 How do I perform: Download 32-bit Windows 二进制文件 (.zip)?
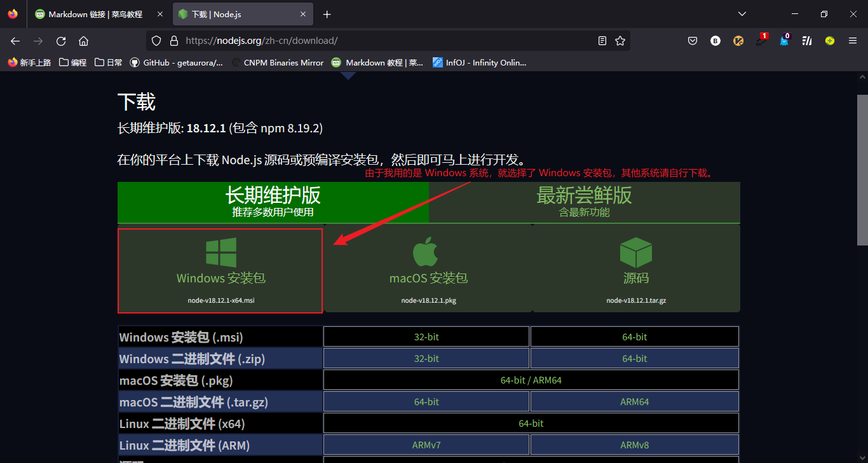[x=426, y=359]
